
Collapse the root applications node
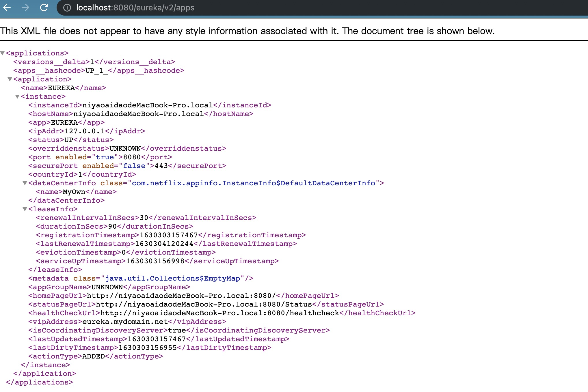tap(3, 53)
